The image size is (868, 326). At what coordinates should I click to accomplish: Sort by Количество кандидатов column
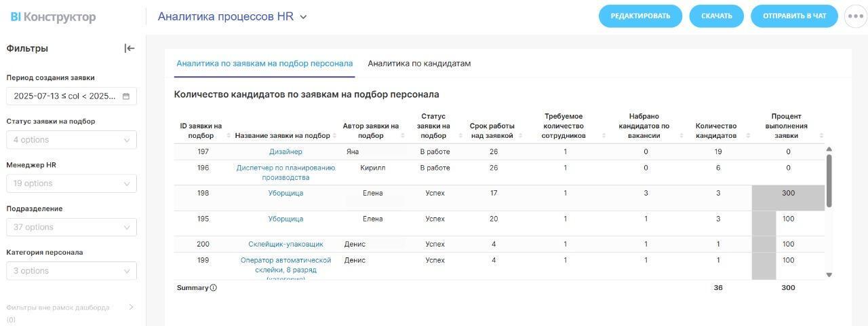pyautogui.click(x=749, y=136)
